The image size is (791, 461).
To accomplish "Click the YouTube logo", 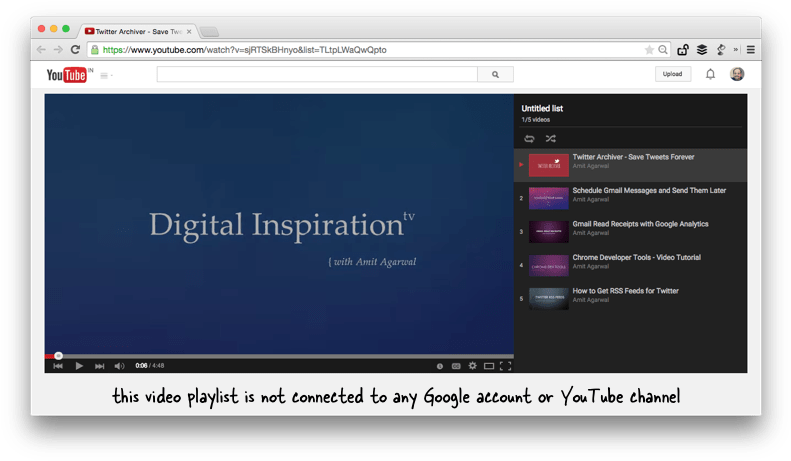I will tap(67, 75).
